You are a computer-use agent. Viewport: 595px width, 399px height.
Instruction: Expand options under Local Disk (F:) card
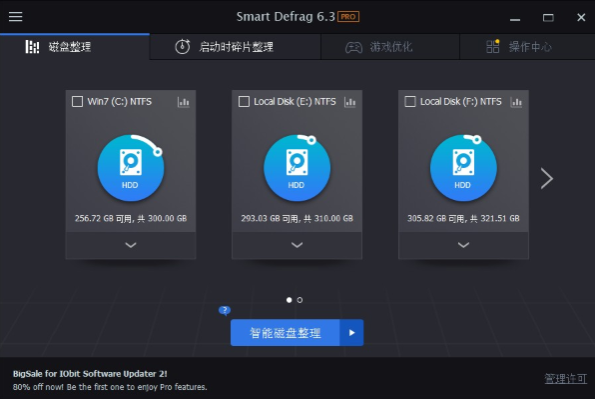point(463,245)
